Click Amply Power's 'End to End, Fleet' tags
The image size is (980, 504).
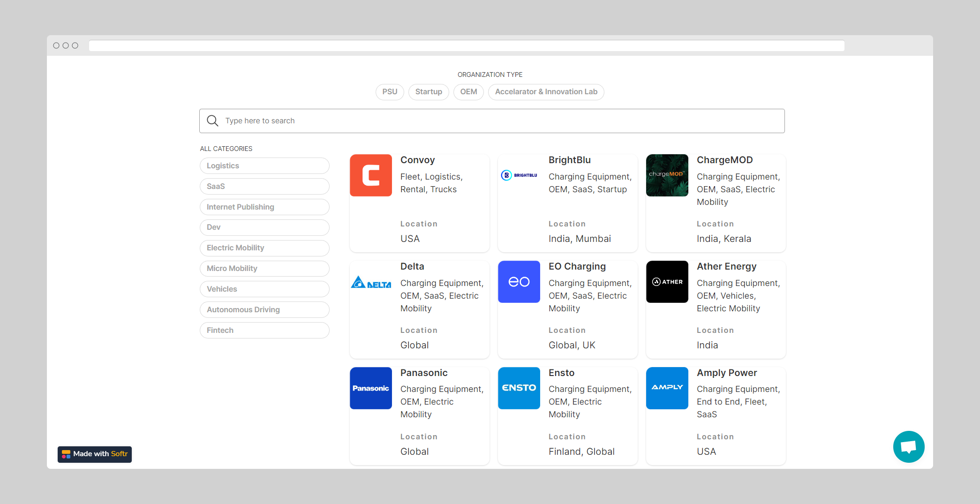click(731, 402)
